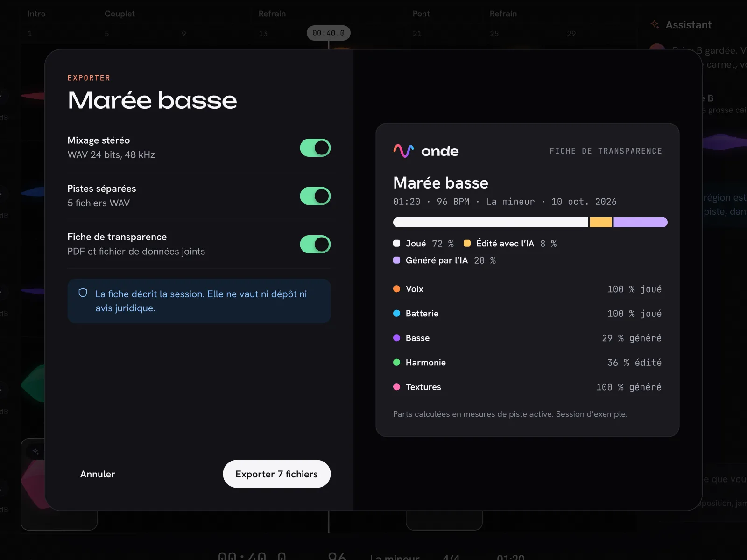
Task: Click Exporter 7 fichiers
Action: [x=277, y=474]
